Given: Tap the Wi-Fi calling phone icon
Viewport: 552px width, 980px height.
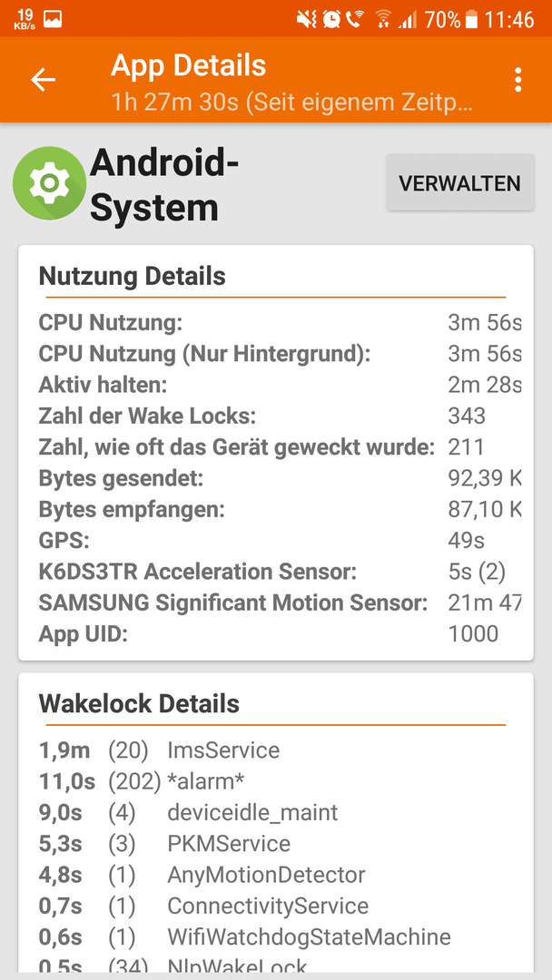Looking at the screenshot, I should (355, 19).
